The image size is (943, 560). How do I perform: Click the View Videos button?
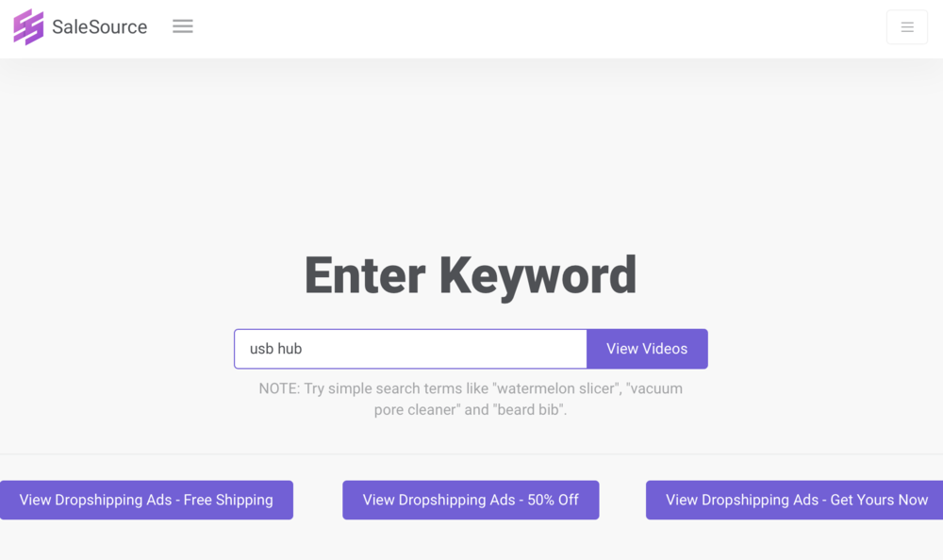tap(647, 349)
